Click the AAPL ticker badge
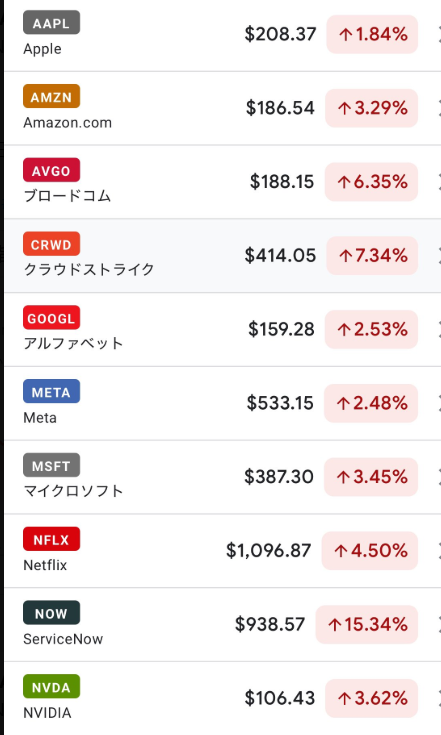Image resolution: width=441 pixels, height=735 pixels. point(52,23)
